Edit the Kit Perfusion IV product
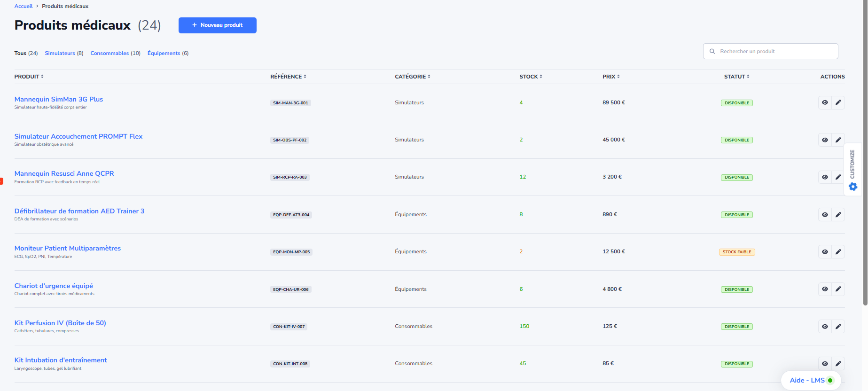This screenshot has height=391, width=868. (838, 327)
